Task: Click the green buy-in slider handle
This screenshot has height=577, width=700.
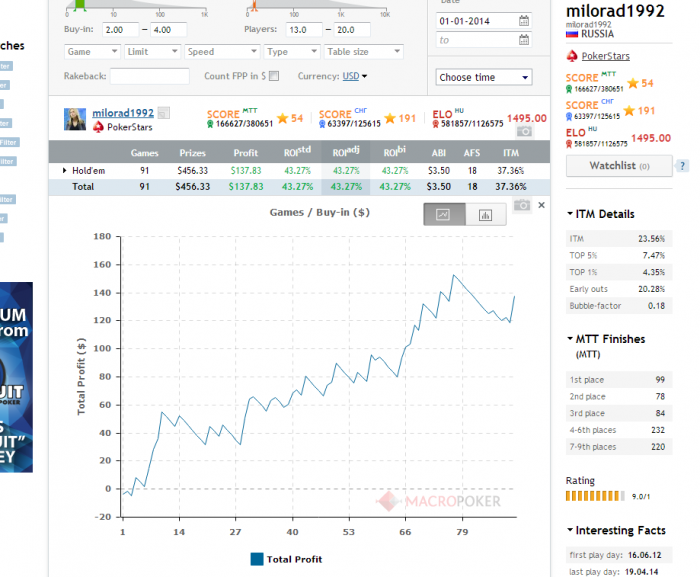Action: [x=80, y=5]
